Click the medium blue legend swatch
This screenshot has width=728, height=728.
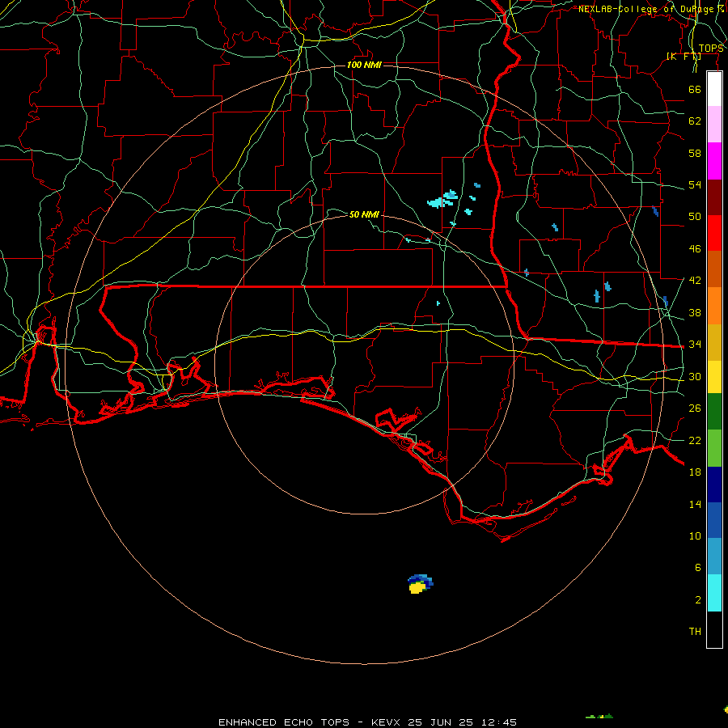[x=714, y=520]
